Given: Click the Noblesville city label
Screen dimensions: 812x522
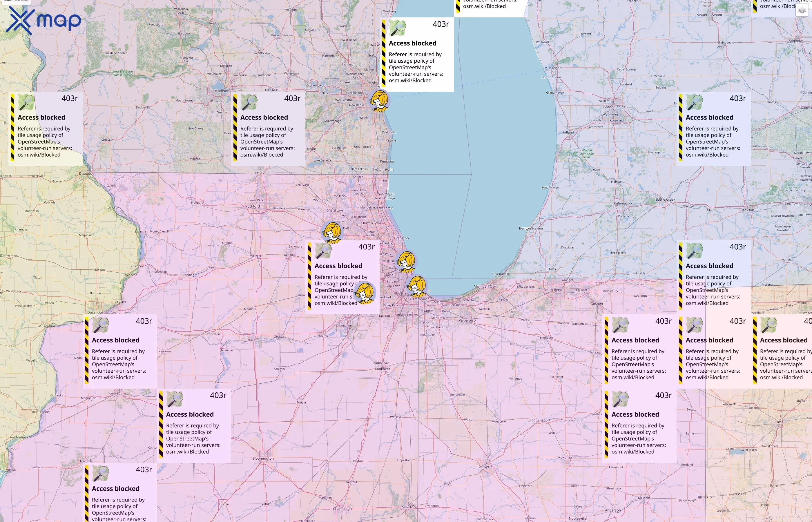Looking at the screenshot, I should coord(577,518).
